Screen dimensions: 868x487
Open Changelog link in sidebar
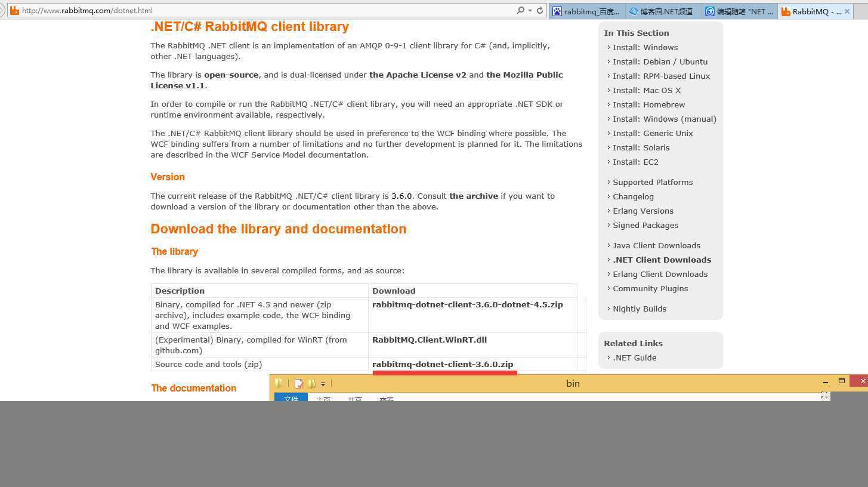pyautogui.click(x=633, y=196)
